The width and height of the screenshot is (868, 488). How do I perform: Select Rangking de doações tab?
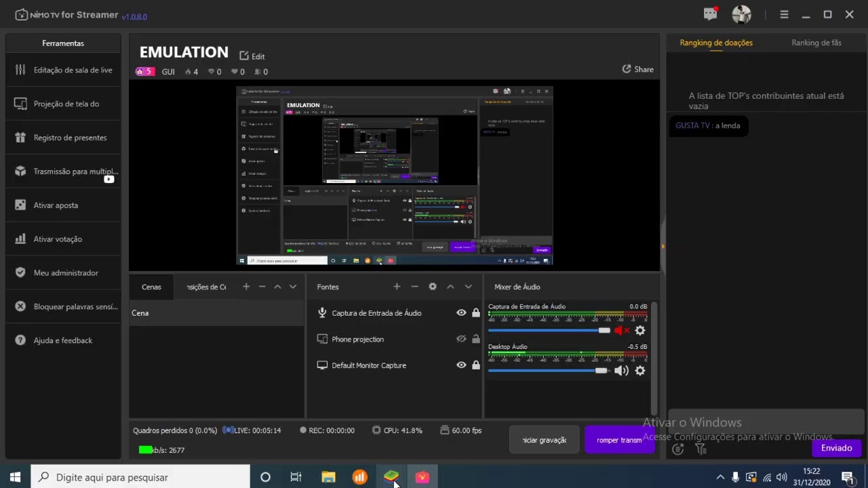pyautogui.click(x=716, y=43)
